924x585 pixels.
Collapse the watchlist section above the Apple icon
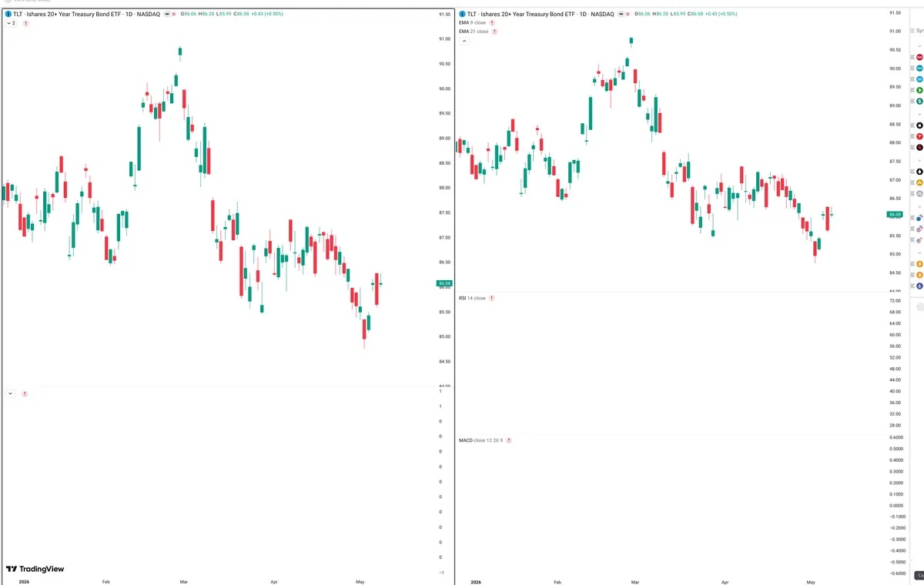(919, 113)
